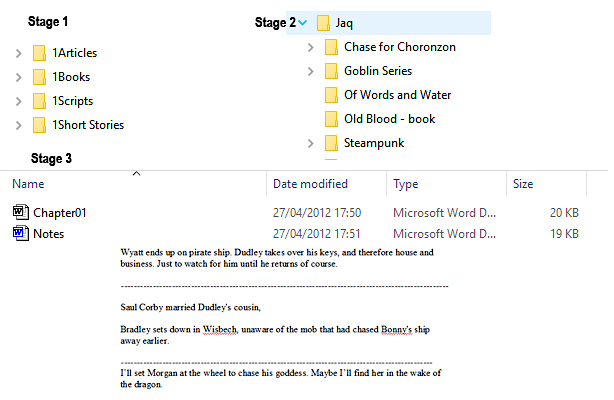Click the Notes Word document icon
The width and height of the screenshot is (614, 400).
(20, 233)
